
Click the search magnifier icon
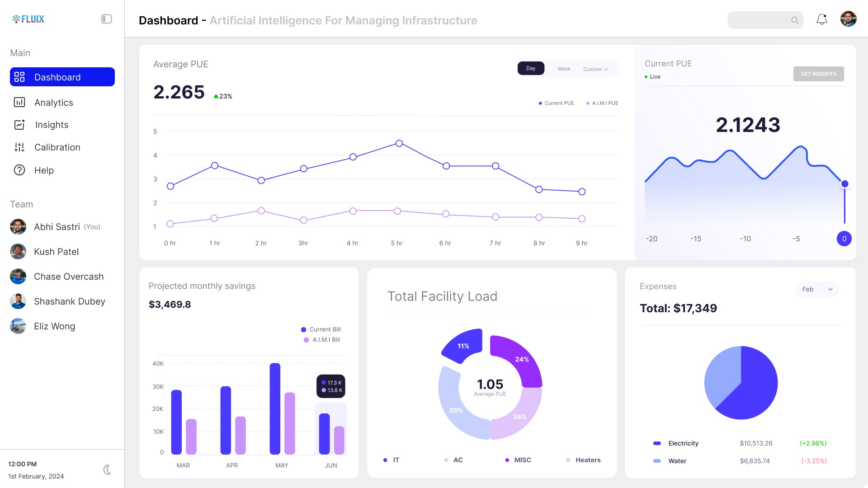tap(795, 20)
